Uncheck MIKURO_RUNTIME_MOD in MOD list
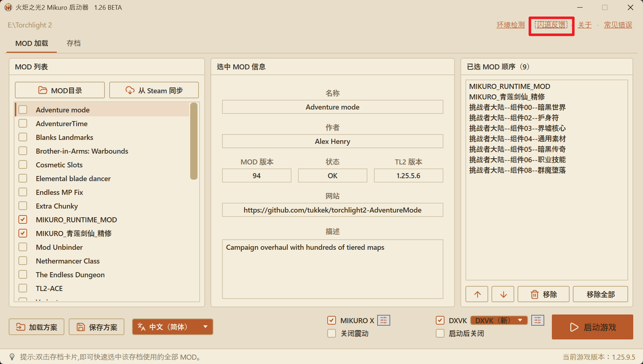This screenshot has width=643, height=364. point(23,219)
